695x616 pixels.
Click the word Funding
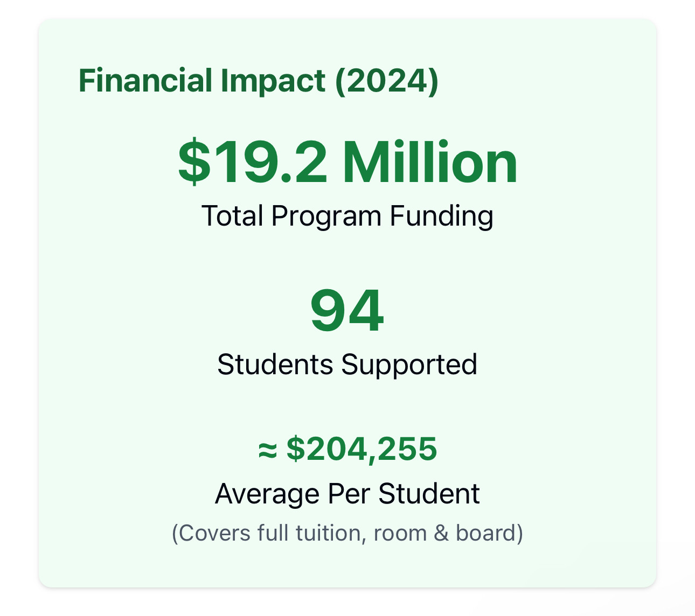442,216
